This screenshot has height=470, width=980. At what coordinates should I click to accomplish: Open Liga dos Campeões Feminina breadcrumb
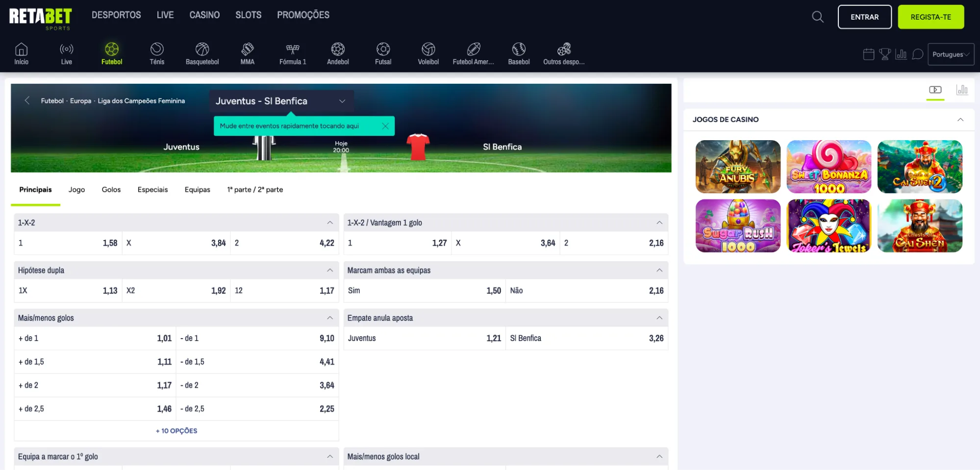(141, 100)
